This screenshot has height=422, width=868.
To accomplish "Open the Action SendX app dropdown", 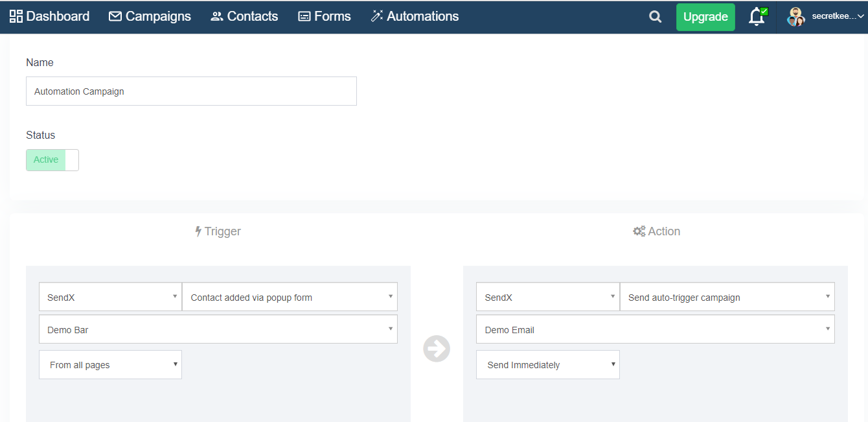I will tap(548, 297).
